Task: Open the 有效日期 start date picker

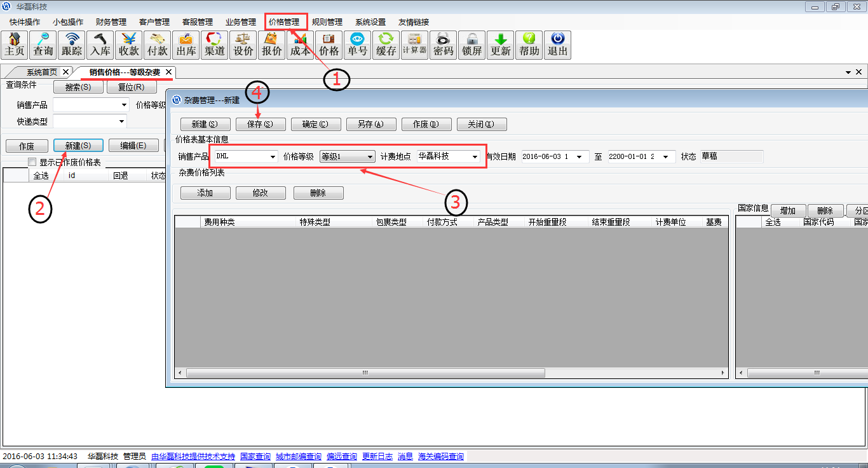Action: pos(579,156)
